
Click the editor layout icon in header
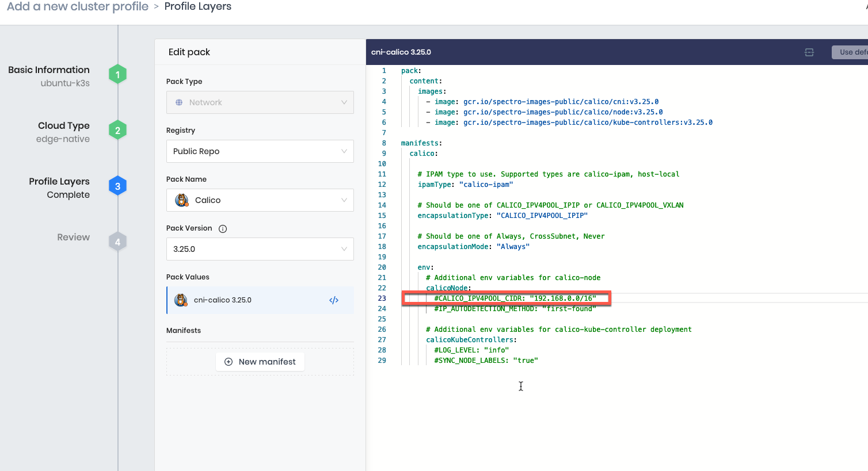(x=809, y=52)
